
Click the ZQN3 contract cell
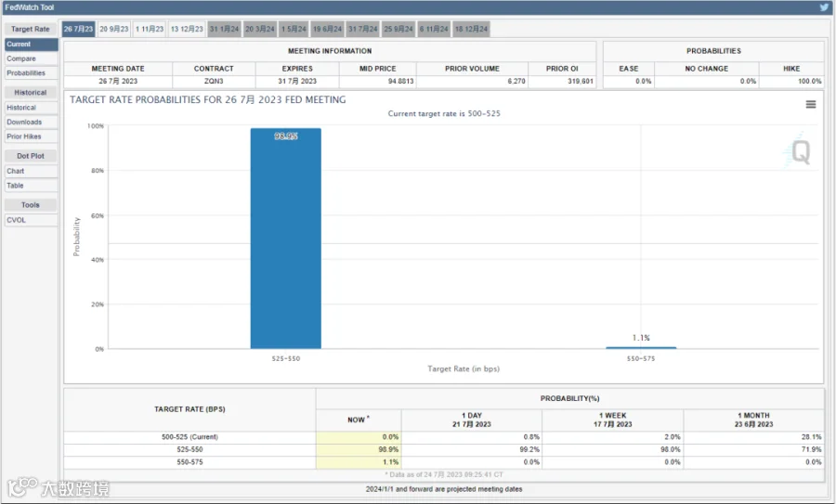pyautogui.click(x=214, y=81)
